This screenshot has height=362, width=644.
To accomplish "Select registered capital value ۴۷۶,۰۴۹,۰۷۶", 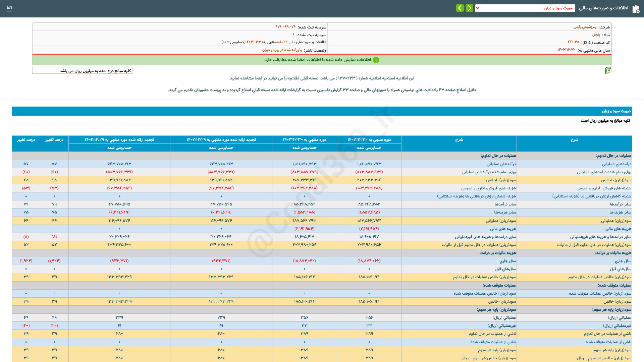I will point(285,27).
